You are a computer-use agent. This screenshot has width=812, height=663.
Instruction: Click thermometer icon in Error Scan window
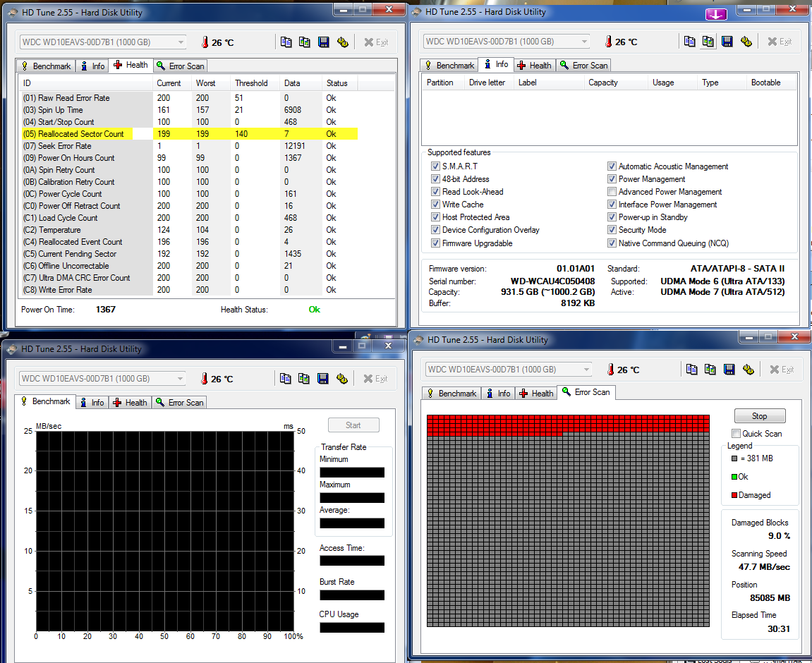(610, 370)
